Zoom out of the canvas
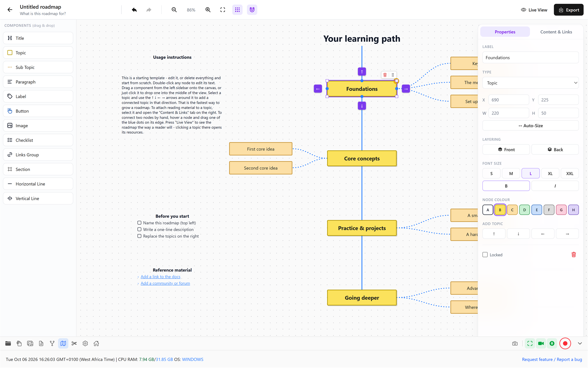 174,10
